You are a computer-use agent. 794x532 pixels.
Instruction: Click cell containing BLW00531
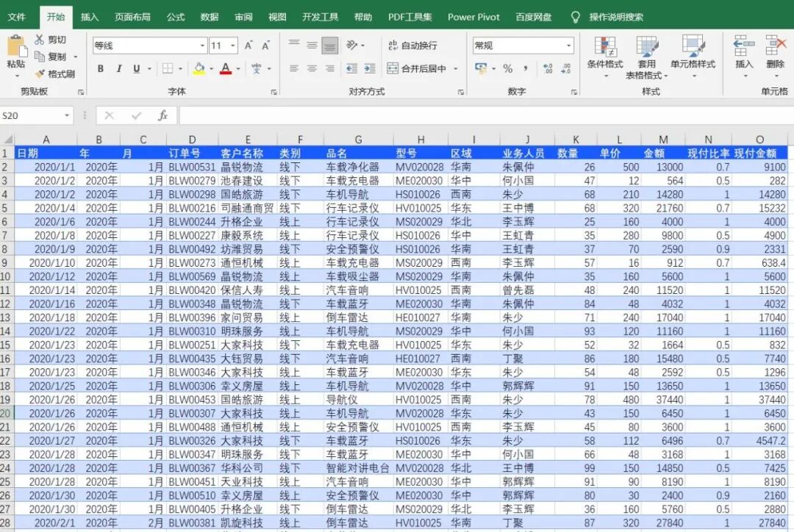(x=192, y=167)
